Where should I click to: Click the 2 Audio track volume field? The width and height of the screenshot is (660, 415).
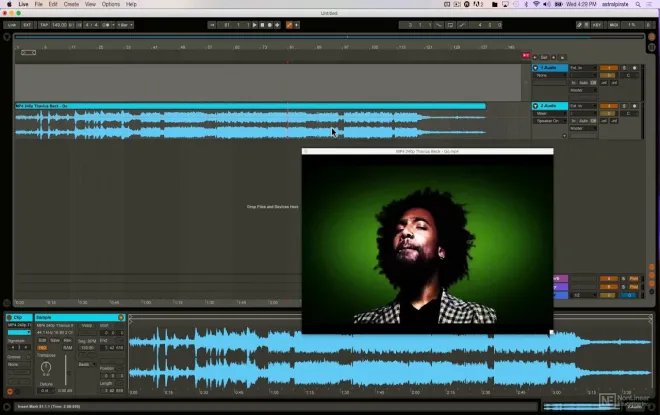(609, 114)
